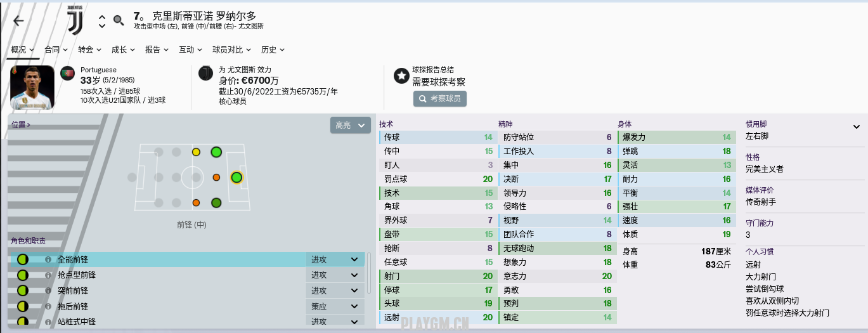Open duty dropdown for 抢点型前锋 row
The width and height of the screenshot is (868, 333).
click(335, 275)
